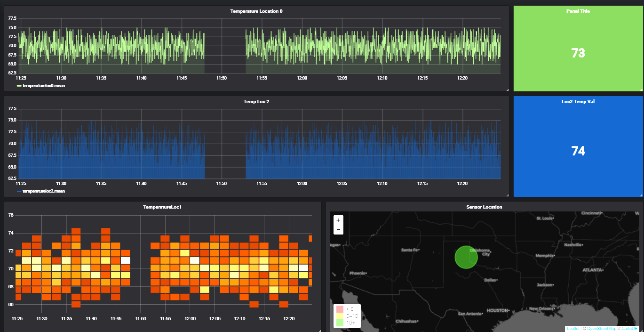Click the 62.5 axis label on Temp Loc 2
The image size is (644, 332).
click(x=12, y=178)
